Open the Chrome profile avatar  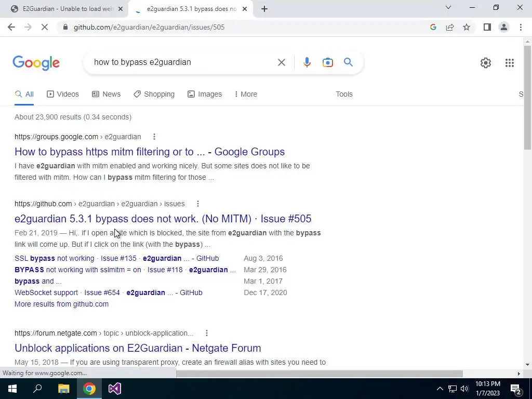click(x=504, y=27)
